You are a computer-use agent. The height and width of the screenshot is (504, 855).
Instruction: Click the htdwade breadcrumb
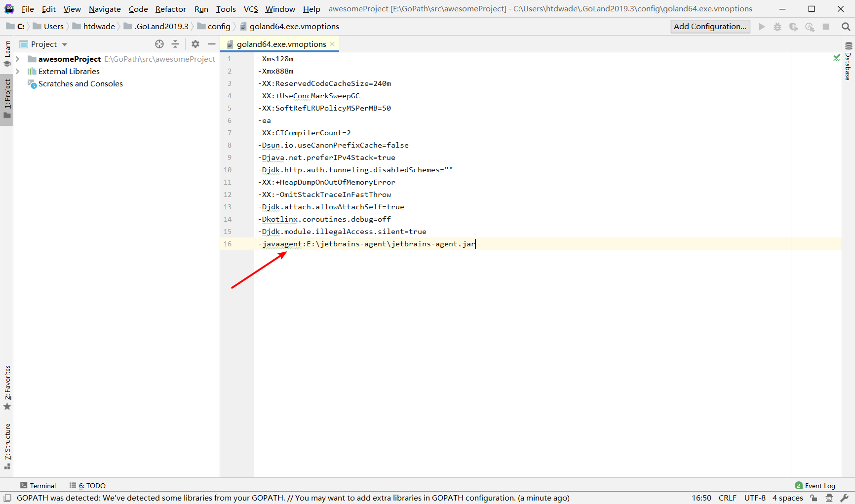(x=94, y=27)
